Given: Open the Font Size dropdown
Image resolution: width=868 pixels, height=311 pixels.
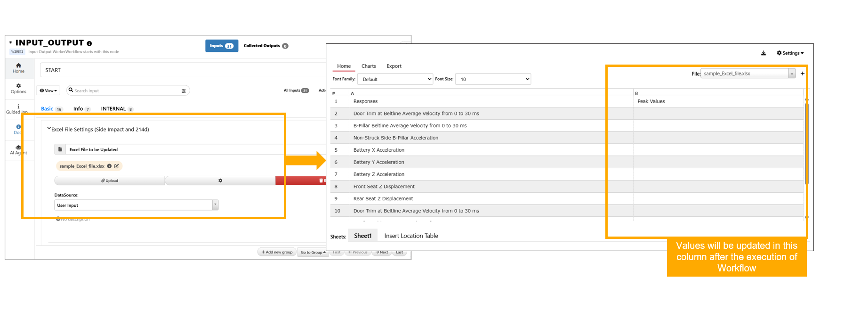Looking at the screenshot, I should click(493, 79).
